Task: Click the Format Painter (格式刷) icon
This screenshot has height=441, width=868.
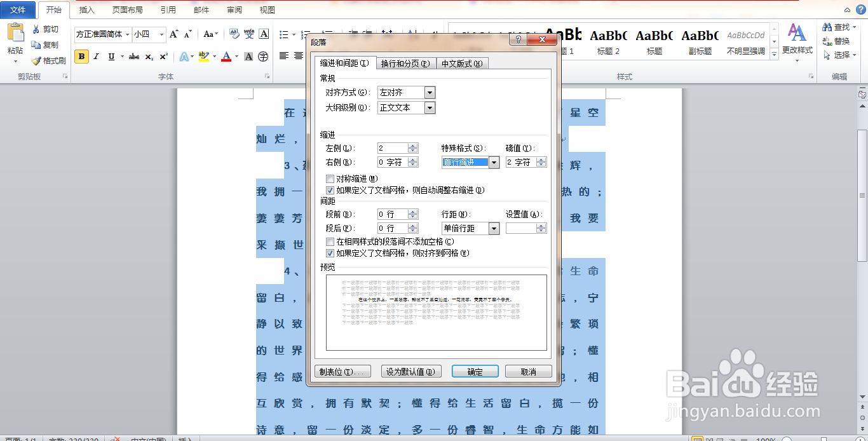Action: (x=35, y=60)
